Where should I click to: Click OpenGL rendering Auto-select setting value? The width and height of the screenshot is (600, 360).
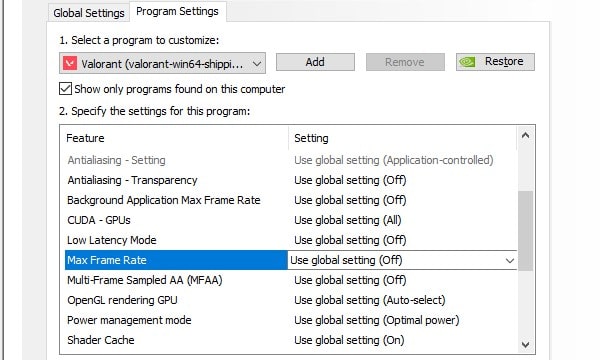[370, 300]
